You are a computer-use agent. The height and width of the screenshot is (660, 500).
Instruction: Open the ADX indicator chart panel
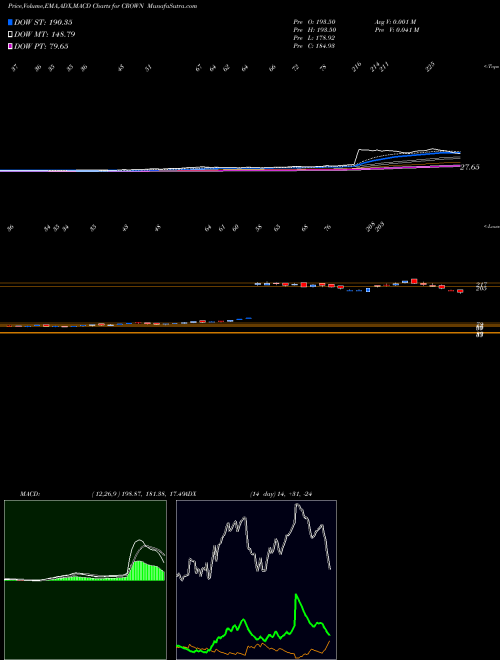point(256,580)
